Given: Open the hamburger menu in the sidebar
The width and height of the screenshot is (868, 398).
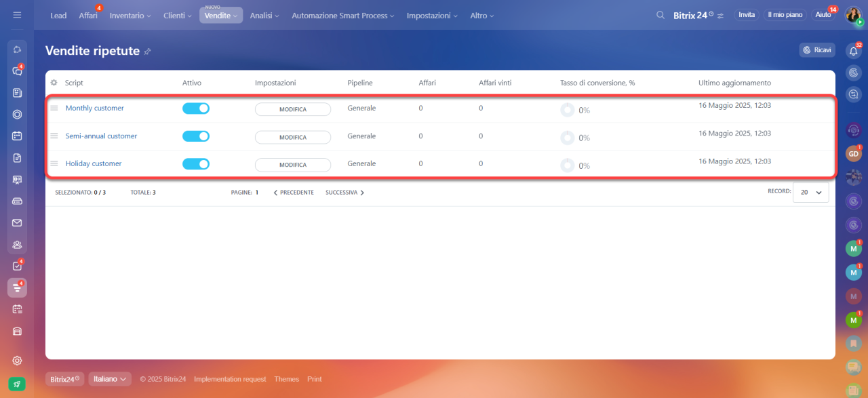Looking at the screenshot, I should click(x=17, y=15).
